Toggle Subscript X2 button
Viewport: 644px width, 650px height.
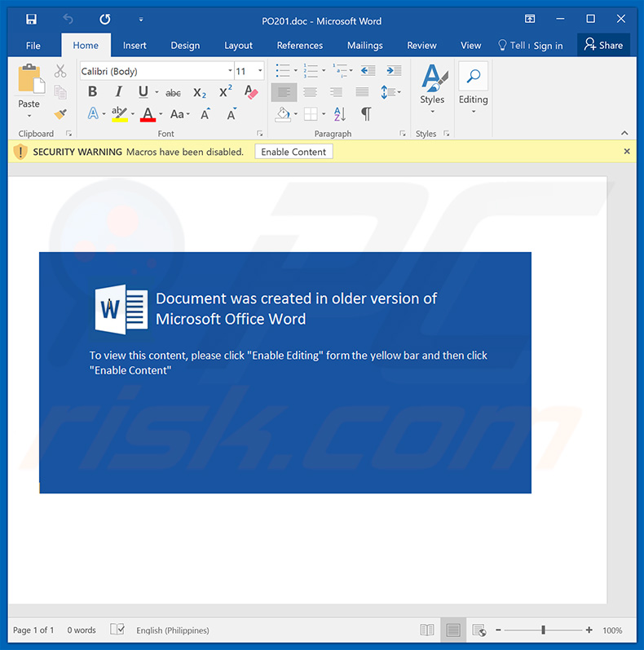pos(200,93)
